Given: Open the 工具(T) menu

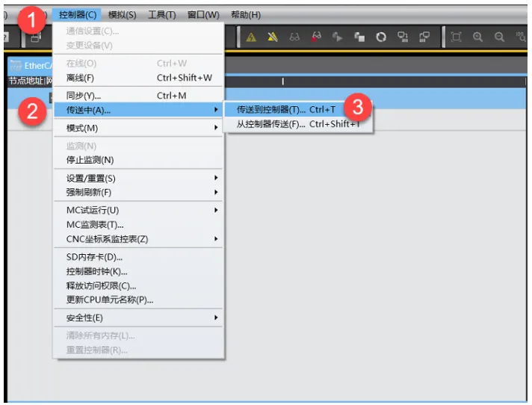Looking at the screenshot, I should 161,14.
